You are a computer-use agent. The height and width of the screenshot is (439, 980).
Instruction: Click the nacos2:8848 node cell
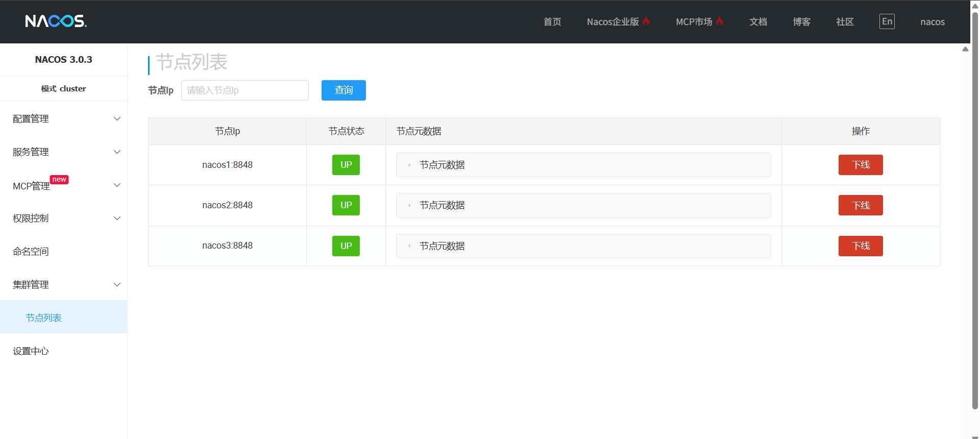tap(227, 205)
